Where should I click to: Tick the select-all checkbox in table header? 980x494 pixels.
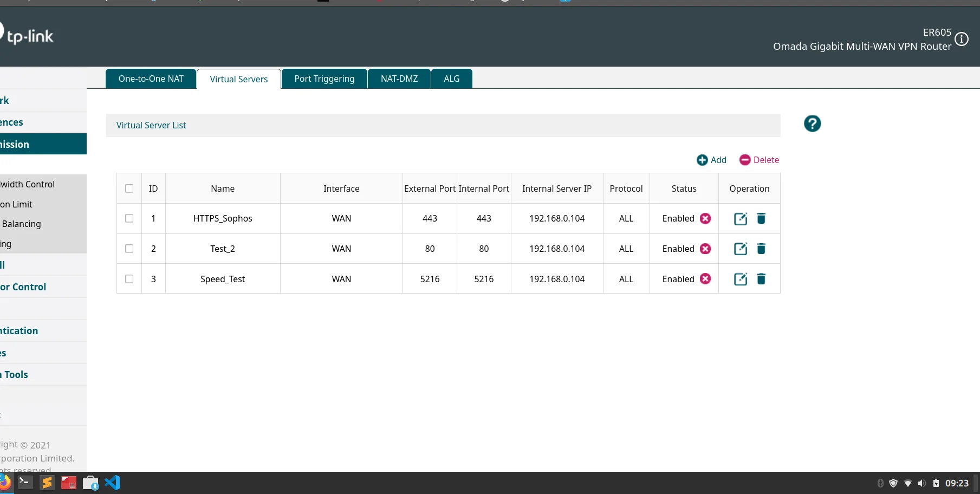pos(129,188)
